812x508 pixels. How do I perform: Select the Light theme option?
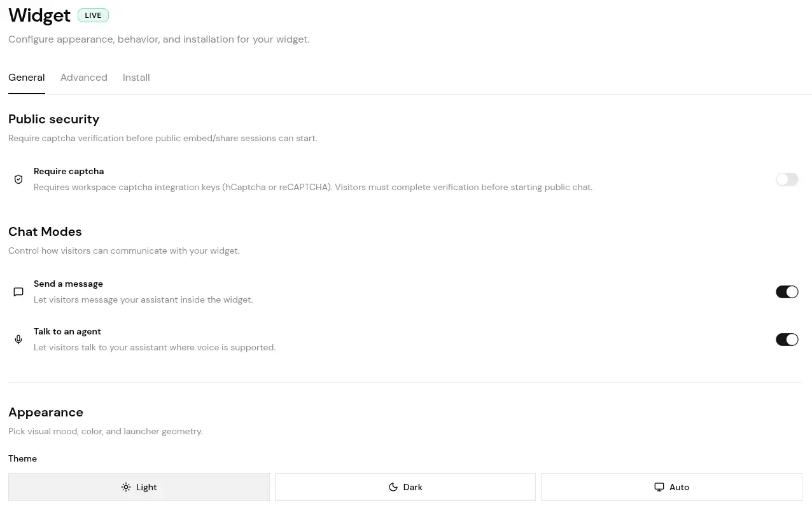pyautogui.click(x=139, y=487)
